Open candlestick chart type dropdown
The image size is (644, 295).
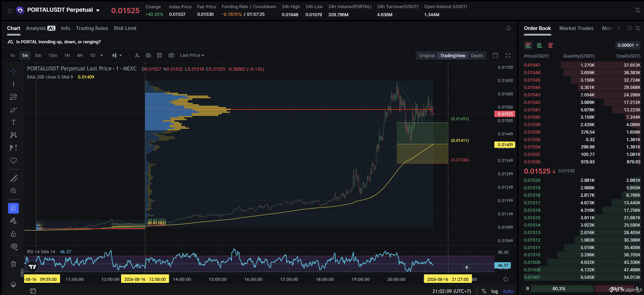point(117,55)
